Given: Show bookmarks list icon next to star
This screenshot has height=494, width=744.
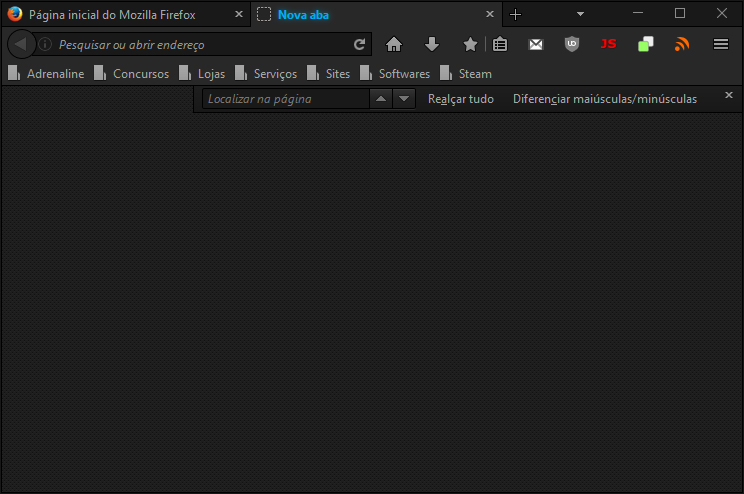Looking at the screenshot, I should pos(500,44).
